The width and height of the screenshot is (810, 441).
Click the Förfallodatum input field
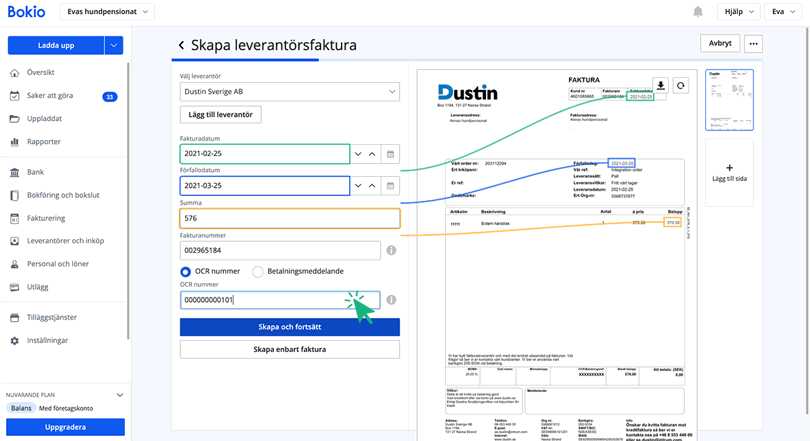[x=265, y=185]
